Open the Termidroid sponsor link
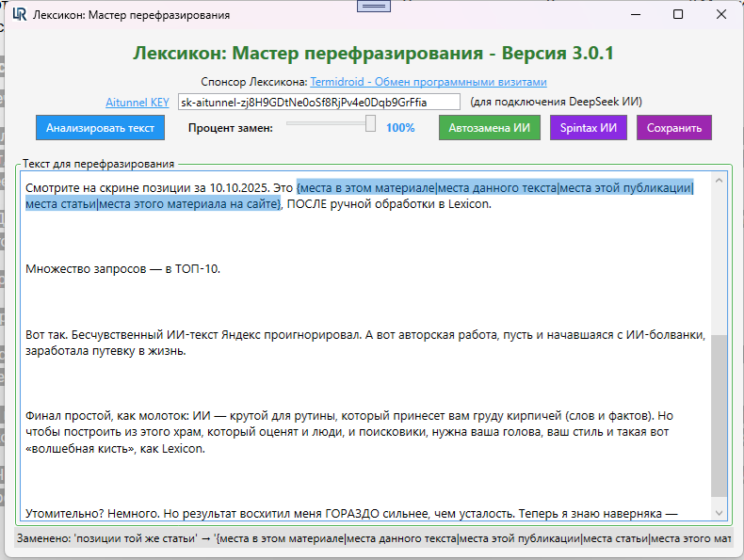 pyautogui.click(x=429, y=82)
